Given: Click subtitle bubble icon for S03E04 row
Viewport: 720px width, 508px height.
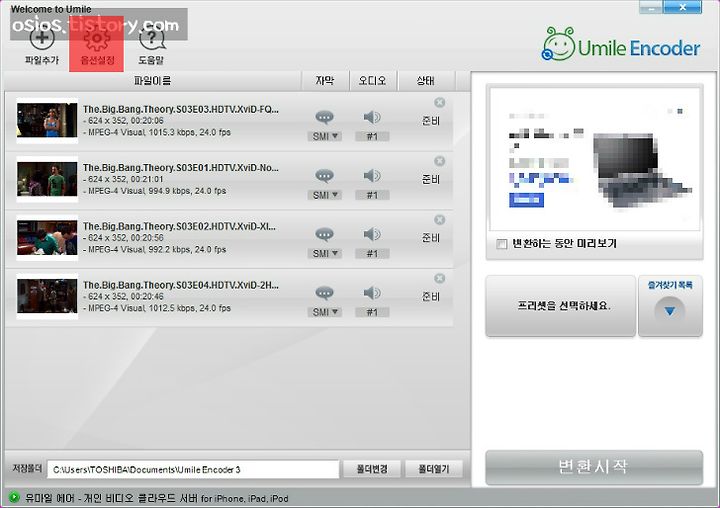Looking at the screenshot, I should tap(324, 293).
